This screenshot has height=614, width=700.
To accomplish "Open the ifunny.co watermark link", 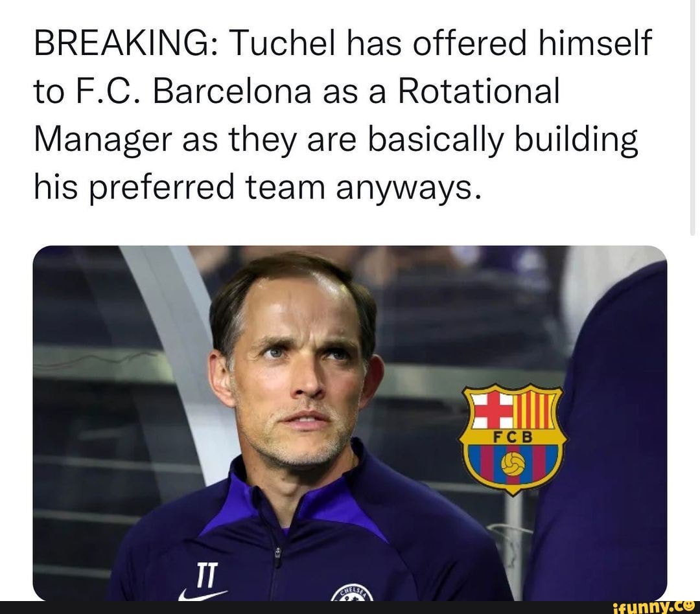I will point(654,608).
